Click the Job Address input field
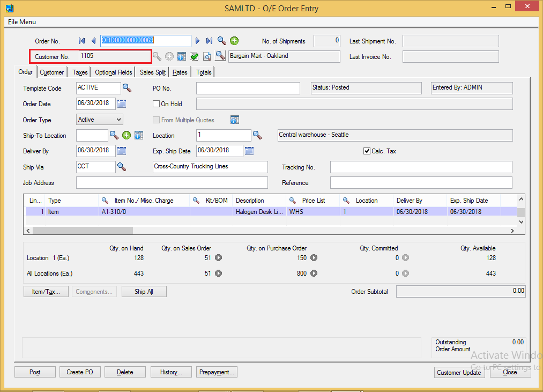Image resolution: width=543 pixels, height=392 pixels. (172, 183)
